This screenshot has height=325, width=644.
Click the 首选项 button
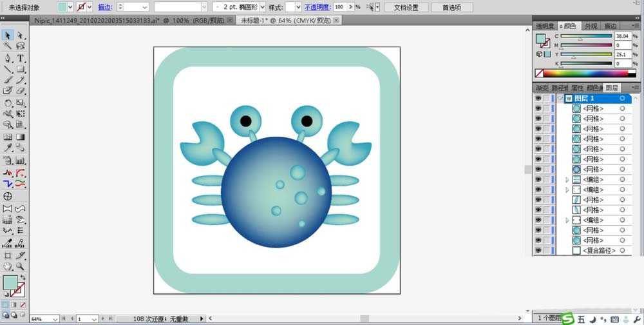[x=451, y=7]
